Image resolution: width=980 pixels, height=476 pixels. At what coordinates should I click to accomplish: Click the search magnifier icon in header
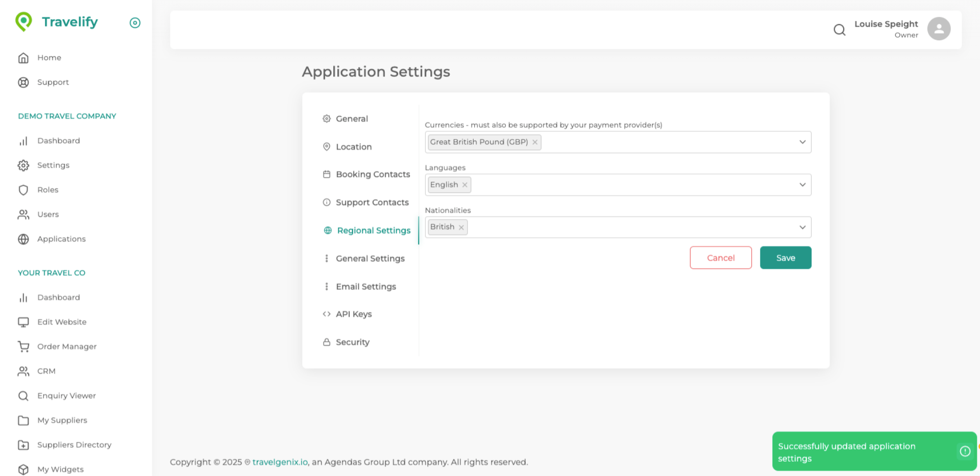839,30
